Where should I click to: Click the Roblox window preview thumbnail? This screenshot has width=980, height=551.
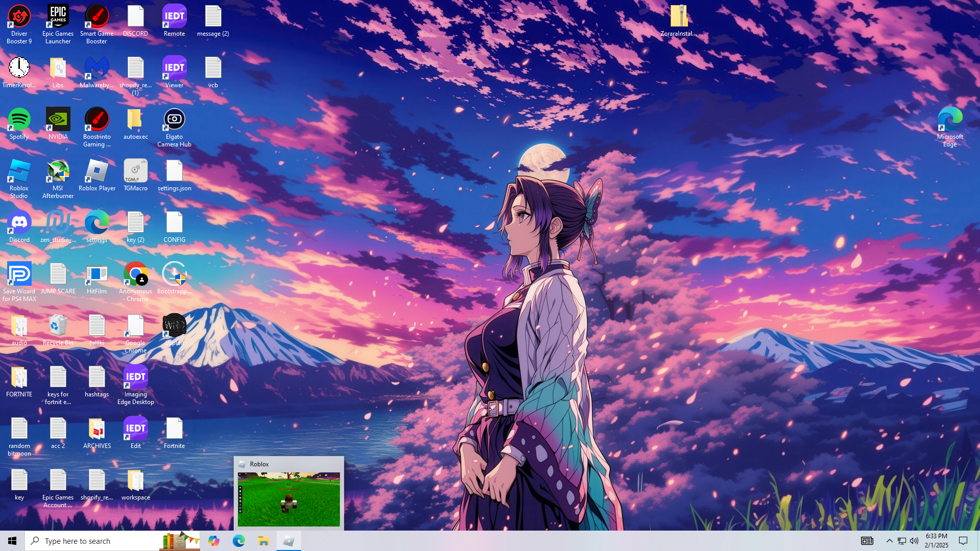coord(288,498)
